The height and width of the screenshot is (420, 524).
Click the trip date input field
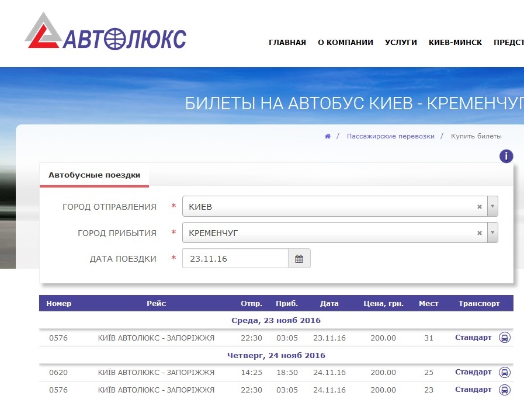coord(235,259)
